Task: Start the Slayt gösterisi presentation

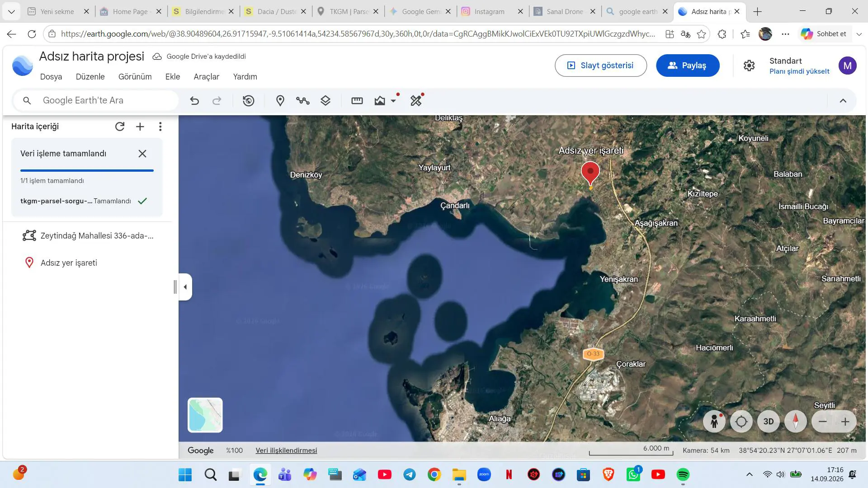Action: tap(601, 66)
